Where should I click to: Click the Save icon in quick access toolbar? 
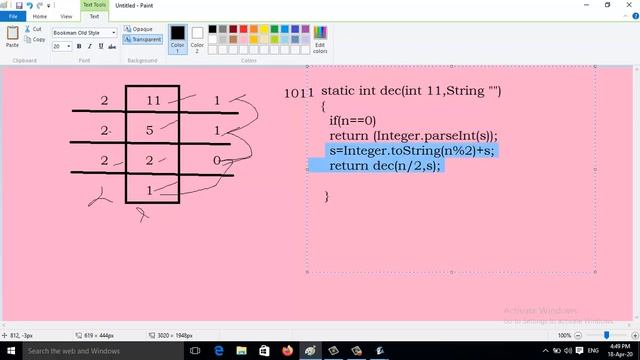(x=19, y=5)
